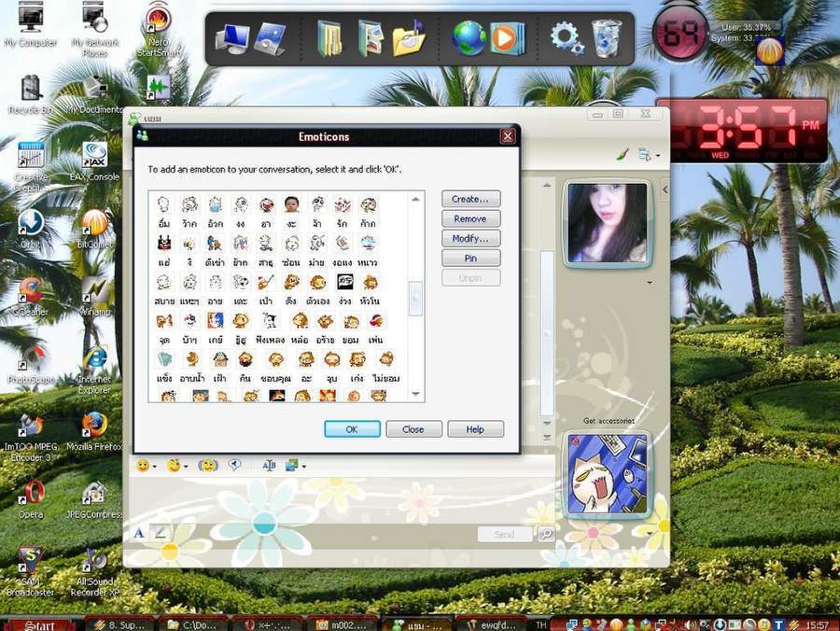Click the Pin button
Image resolution: width=840 pixels, height=631 pixels.
tap(471, 259)
